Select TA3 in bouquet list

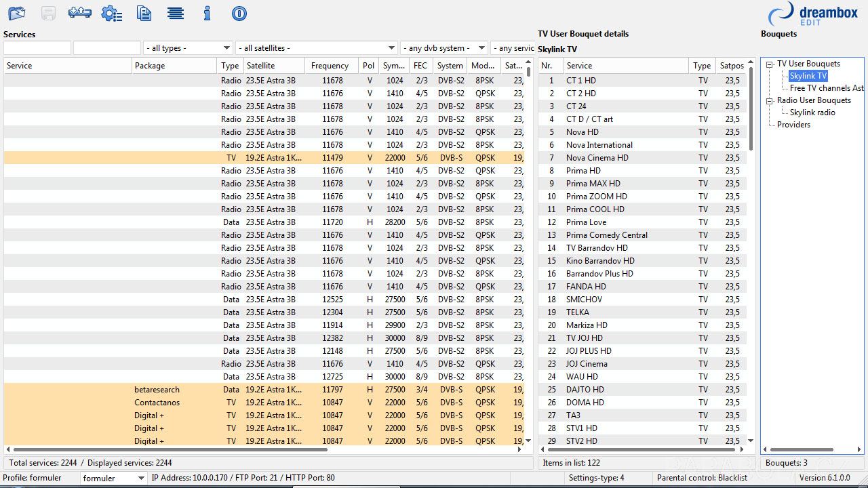point(642,415)
